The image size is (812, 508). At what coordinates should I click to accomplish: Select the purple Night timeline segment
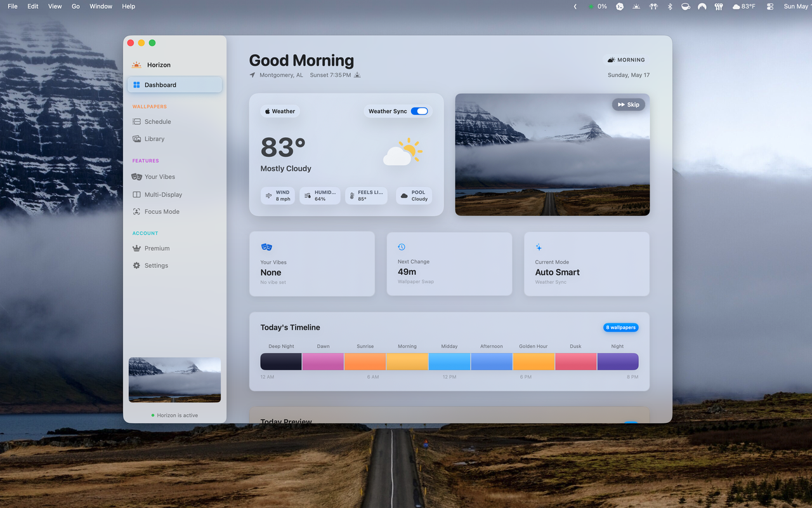(617, 362)
